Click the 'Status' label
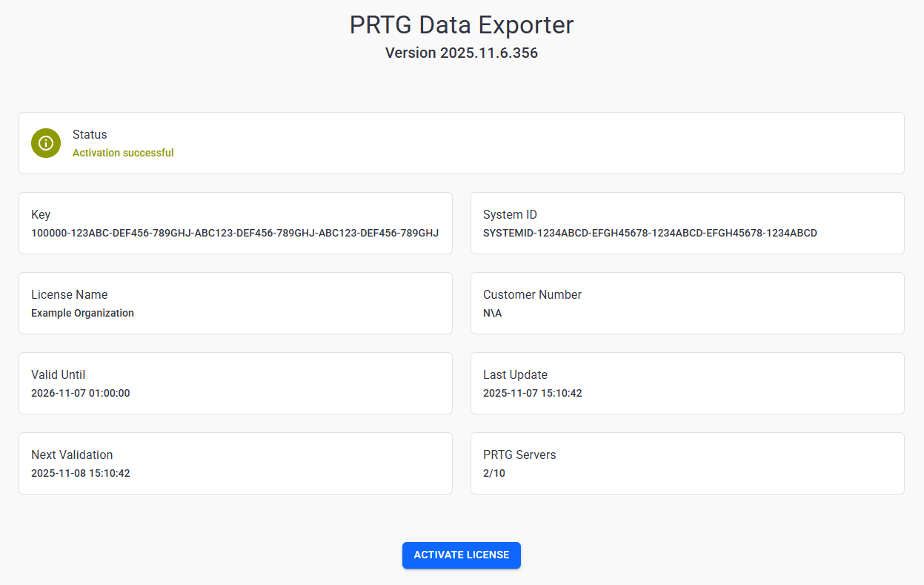Viewport: 924px width, 585px height. click(x=90, y=135)
